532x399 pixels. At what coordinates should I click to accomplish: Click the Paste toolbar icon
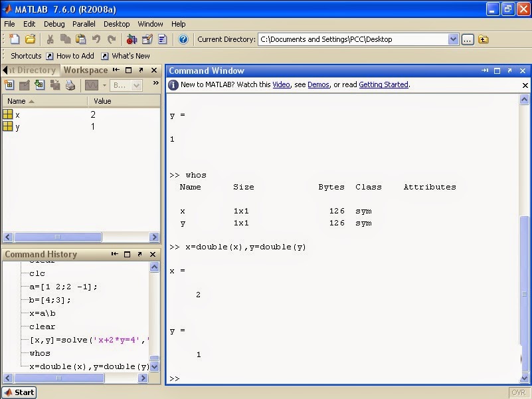(80, 39)
